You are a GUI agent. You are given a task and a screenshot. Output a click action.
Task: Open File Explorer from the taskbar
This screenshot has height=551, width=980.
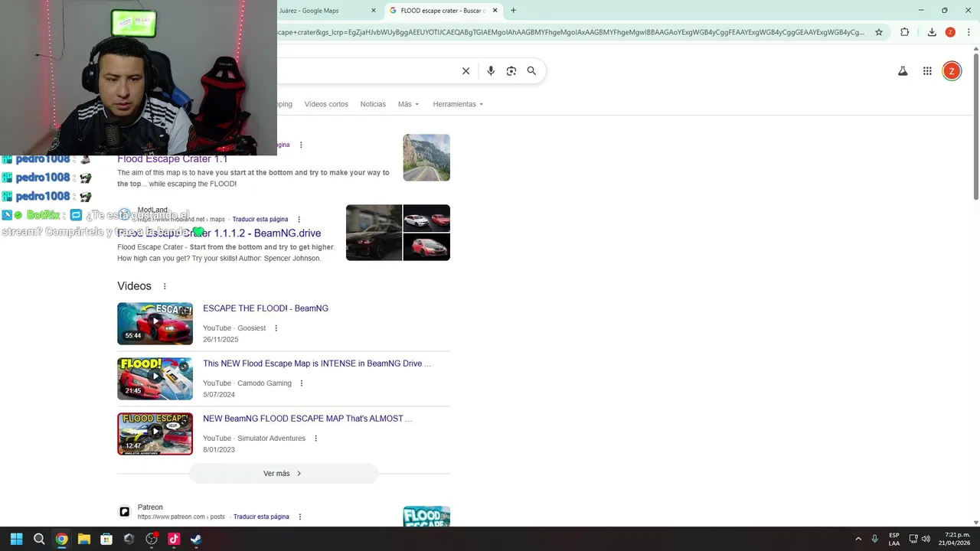pos(84,539)
